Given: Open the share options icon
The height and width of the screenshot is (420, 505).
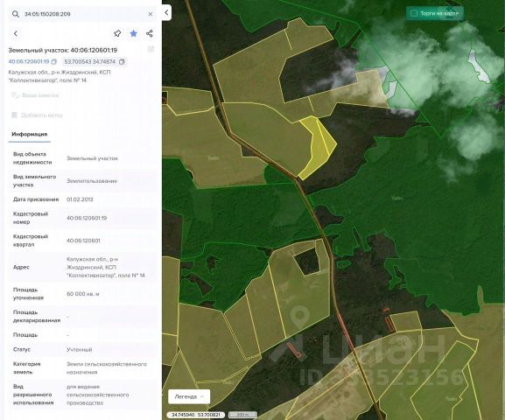Looking at the screenshot, I should pos(150,33).
